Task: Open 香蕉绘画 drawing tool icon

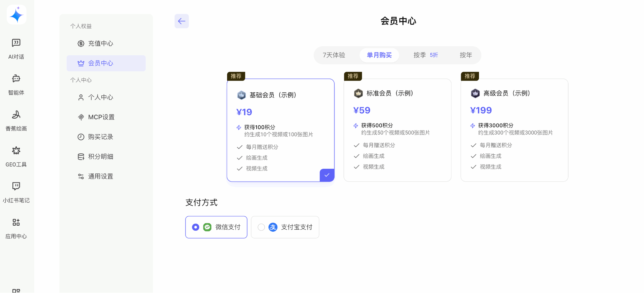Action: 16,115
